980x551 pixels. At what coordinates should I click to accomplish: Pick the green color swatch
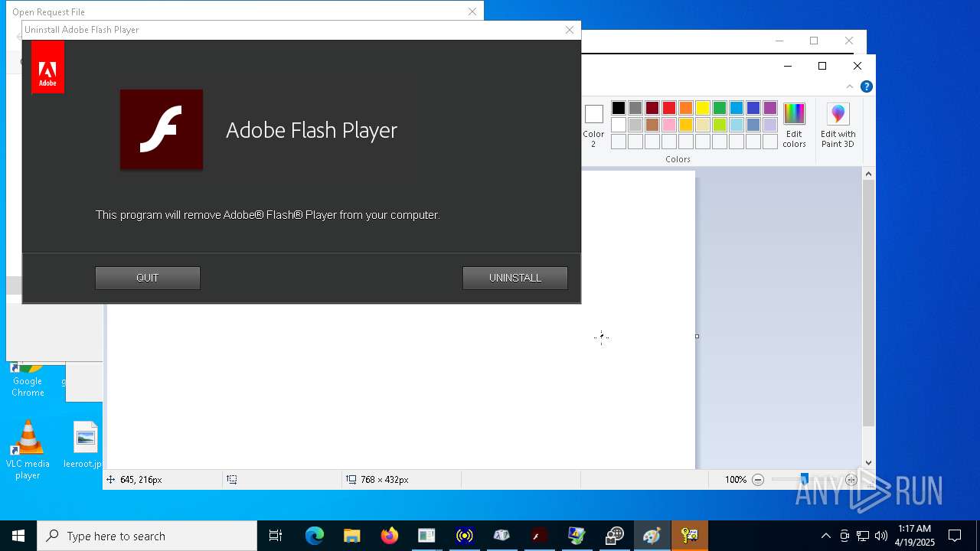[720, 108]
